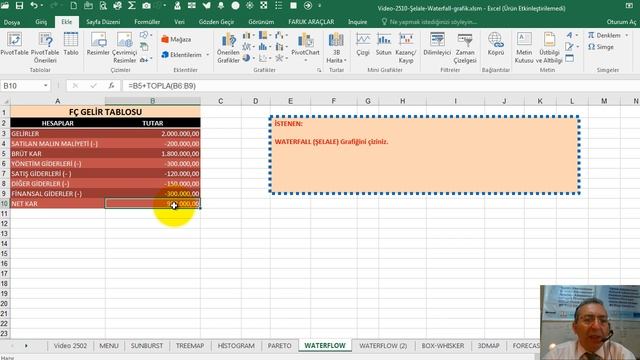This screenshot has width=640, height=360.
Task: Switch to the Giriş ribbon tab
Action: [41, 22]
